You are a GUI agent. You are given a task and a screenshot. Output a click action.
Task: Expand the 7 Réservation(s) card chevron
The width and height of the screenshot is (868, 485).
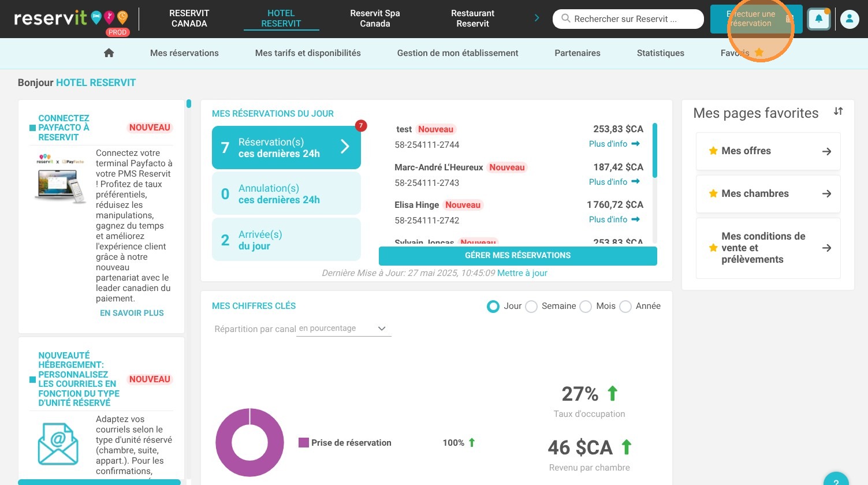pyautogui.click(x=345, y=147)
